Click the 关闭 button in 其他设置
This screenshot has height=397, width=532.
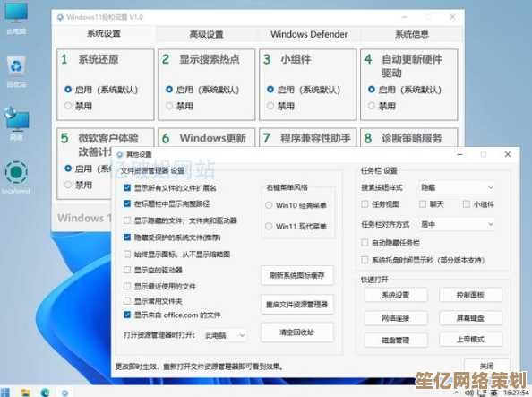487,366
